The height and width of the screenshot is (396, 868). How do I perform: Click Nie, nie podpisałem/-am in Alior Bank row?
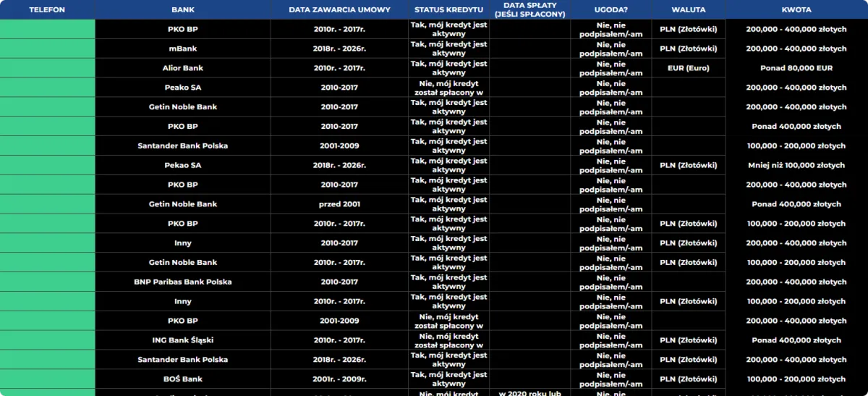[x=610, y=68]
